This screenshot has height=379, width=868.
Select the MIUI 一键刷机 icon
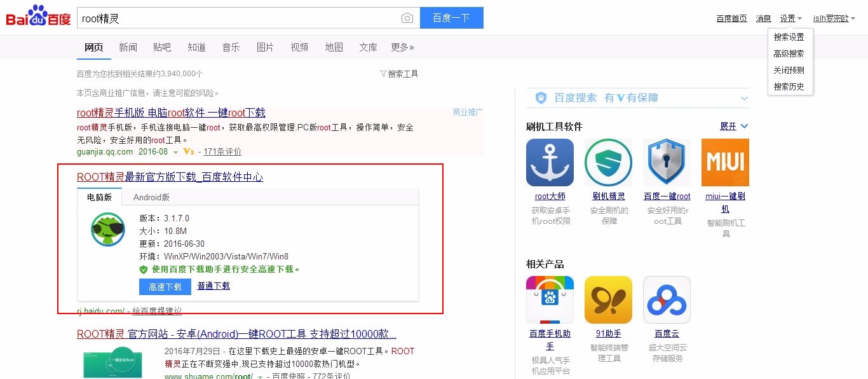[x=725, y=162]
